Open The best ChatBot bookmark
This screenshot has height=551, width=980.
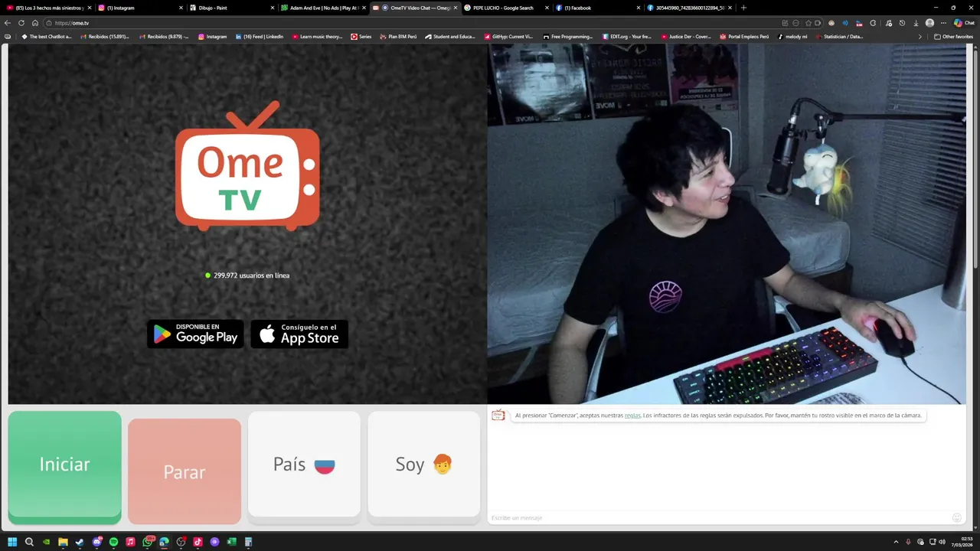[x=47, y=36]
